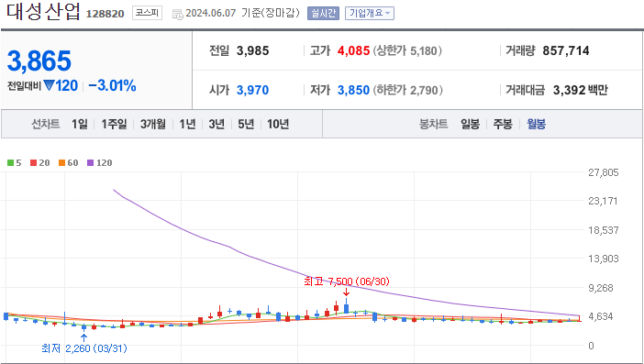Screen dimensions: 644x364
Task: Click the 상한가 5,180 upper limit text
Action: (407, 50)
